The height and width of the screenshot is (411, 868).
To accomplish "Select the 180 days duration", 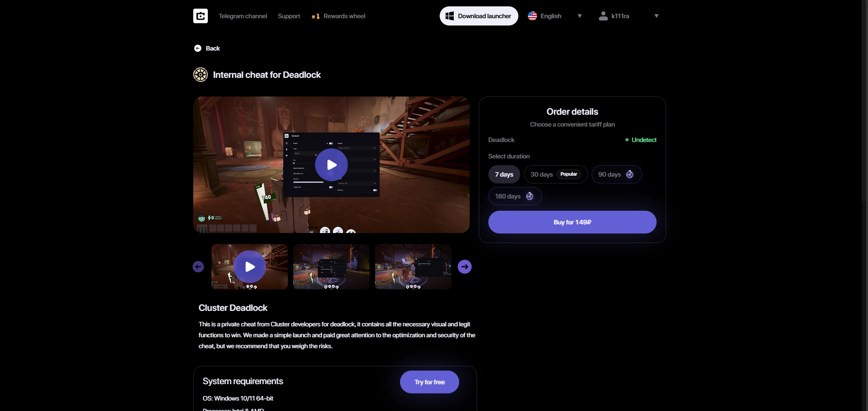I will pyautogui.click(x=515, y=196).
